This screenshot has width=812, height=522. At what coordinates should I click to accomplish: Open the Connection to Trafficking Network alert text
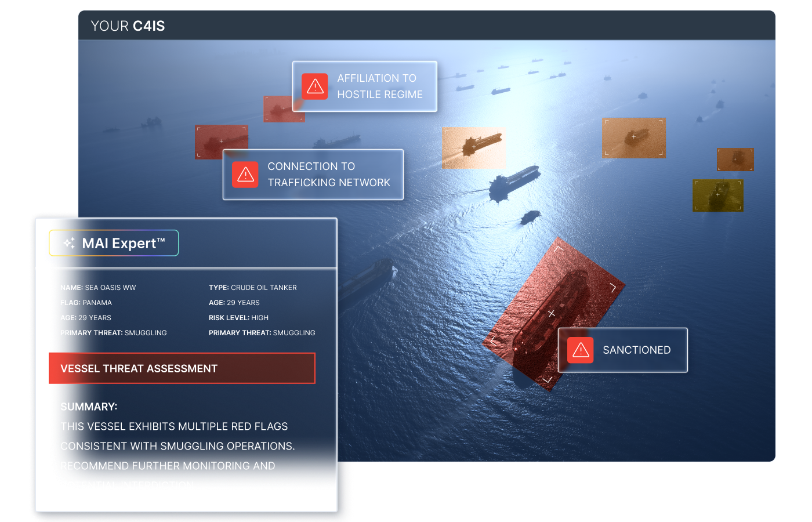point(328,175)
